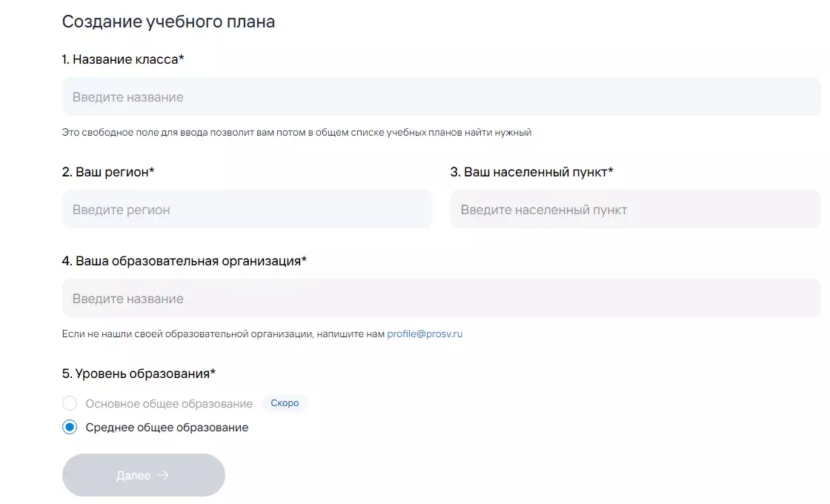Click the hint text below the class name field
The width and height of the screenshot is (830, 504).
tap(296, 133)
